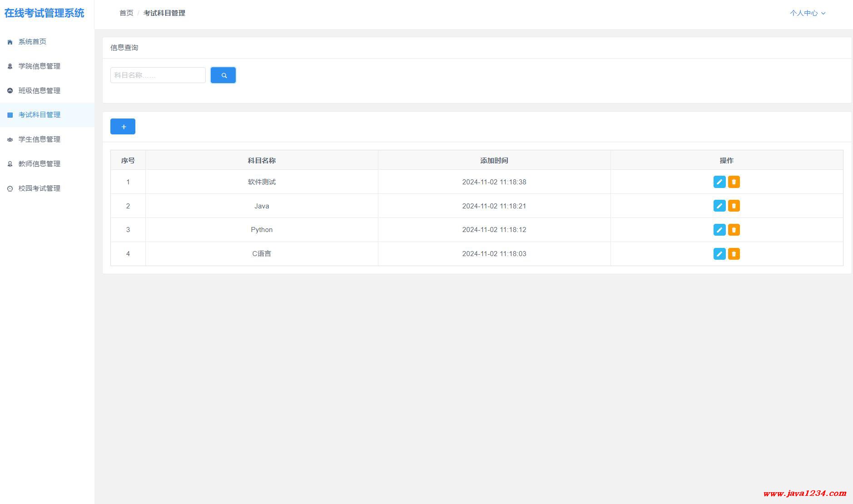This screenshot has height=504, width=853.
Task: Open 系统首页 in the sidebar
Action: (x=32, y=42)
